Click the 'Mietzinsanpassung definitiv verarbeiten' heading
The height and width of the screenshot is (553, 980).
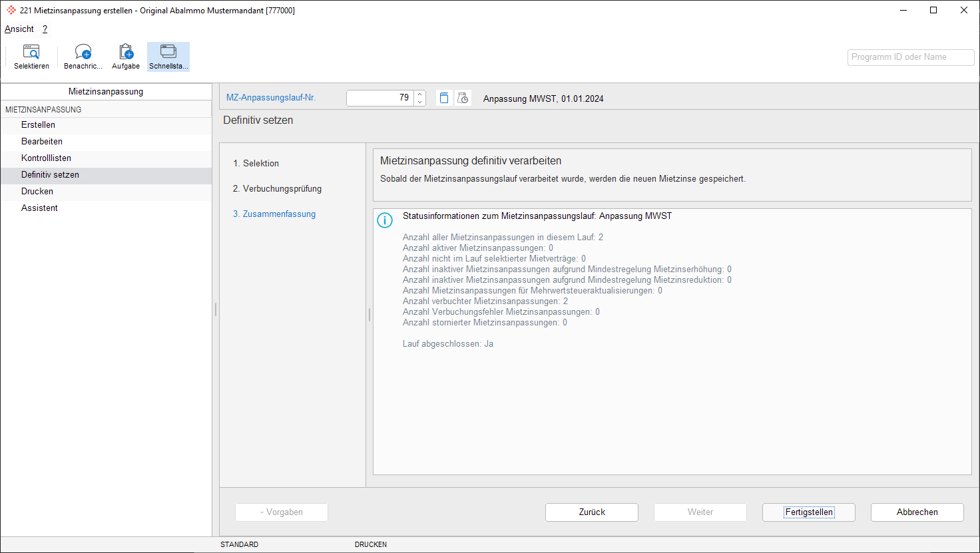pos(471,161)
